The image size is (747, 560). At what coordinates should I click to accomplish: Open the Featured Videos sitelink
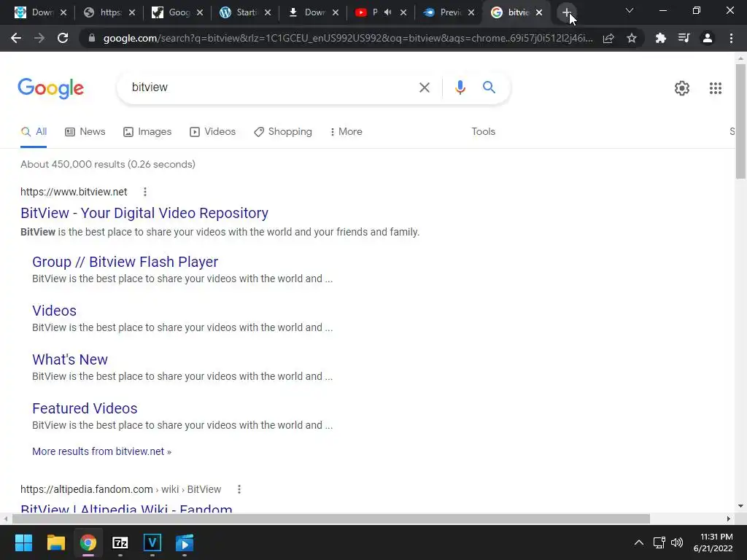click(x=85, y=408)
